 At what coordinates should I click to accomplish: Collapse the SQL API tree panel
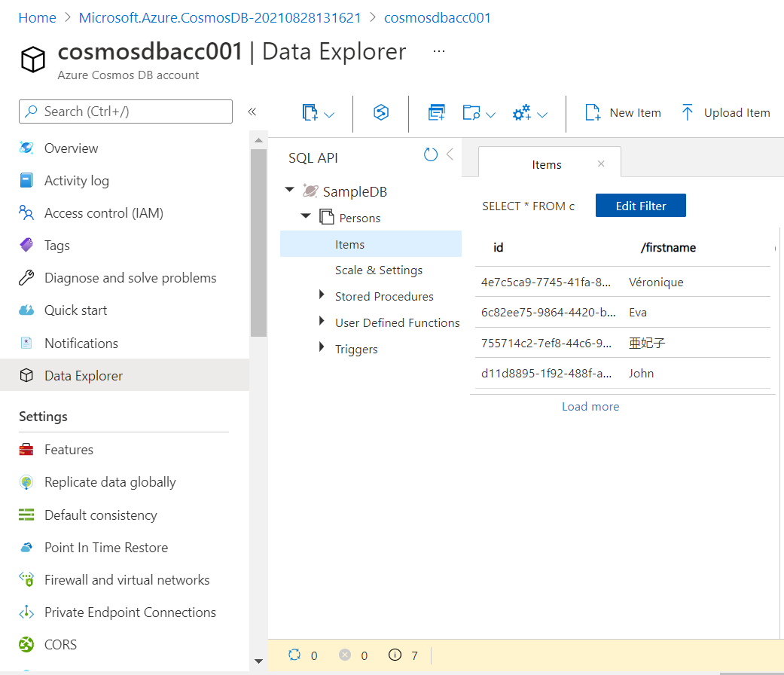(450, 154)
